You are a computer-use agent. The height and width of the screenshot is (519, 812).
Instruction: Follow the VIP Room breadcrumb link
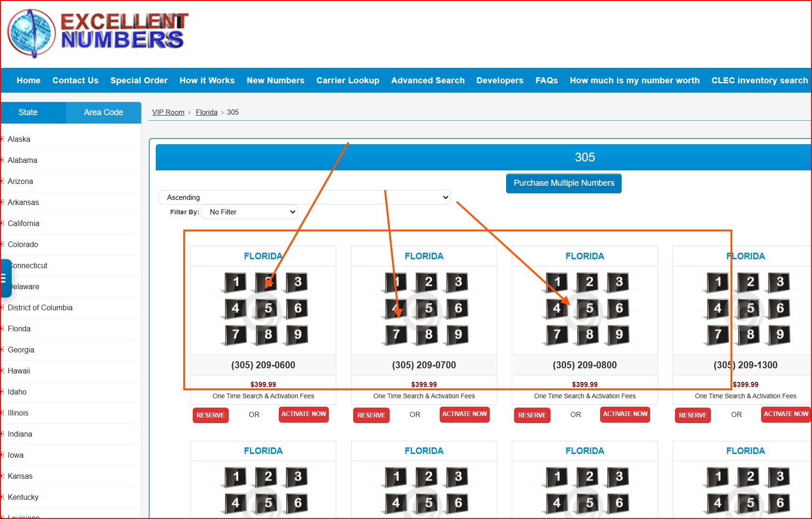click(x=168, y=112)
